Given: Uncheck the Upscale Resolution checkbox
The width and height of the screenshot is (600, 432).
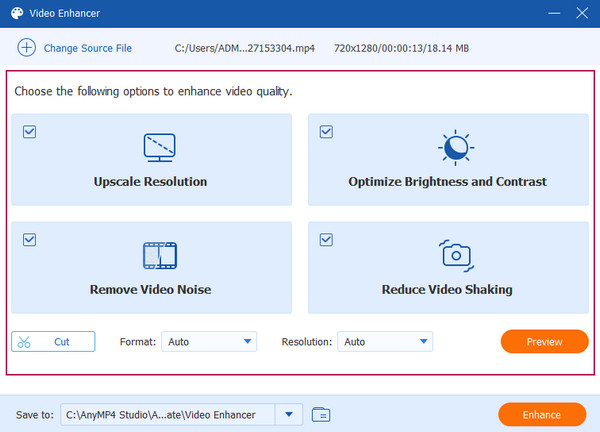Looking at the screenshot, I should click(x=29, y=132).
